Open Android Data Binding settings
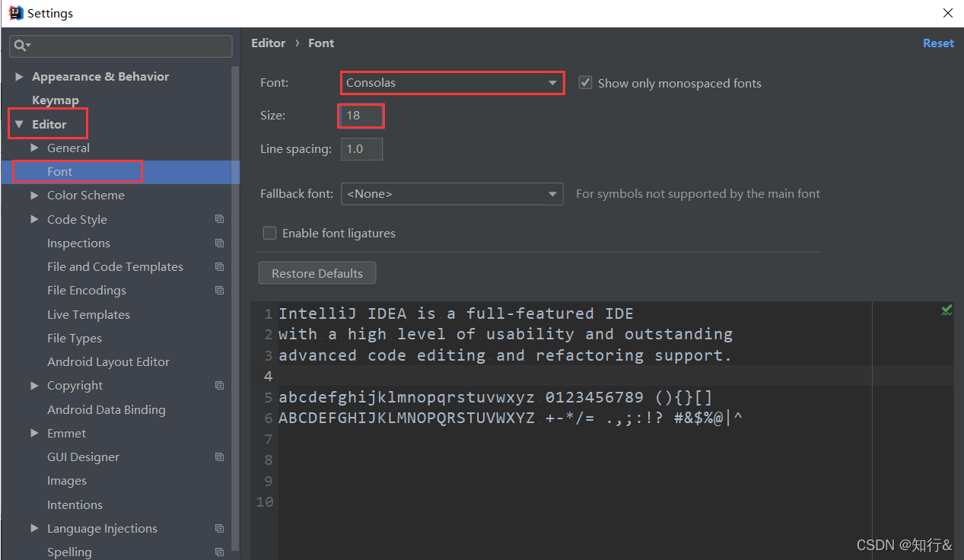The width and height of the screenshot is (964, 560). pyautogui.click(x=107, y=409)
